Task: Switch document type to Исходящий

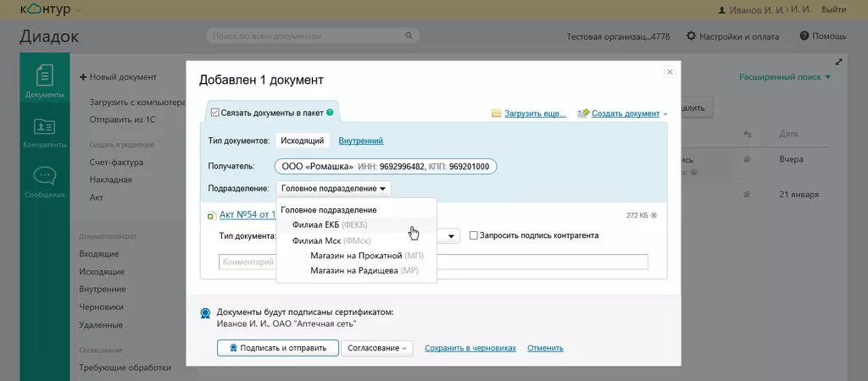Action: pyautogui.click(x=302, y=141)
